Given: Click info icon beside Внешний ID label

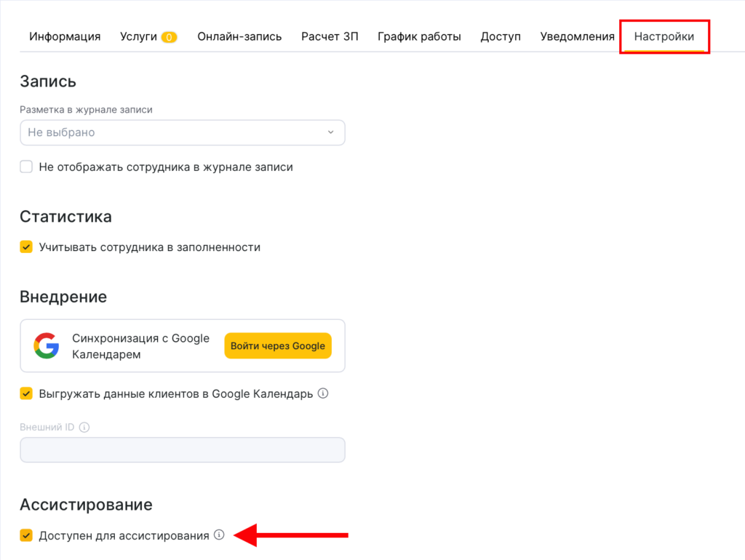Looking at the screenshot, I should [84, 427].
